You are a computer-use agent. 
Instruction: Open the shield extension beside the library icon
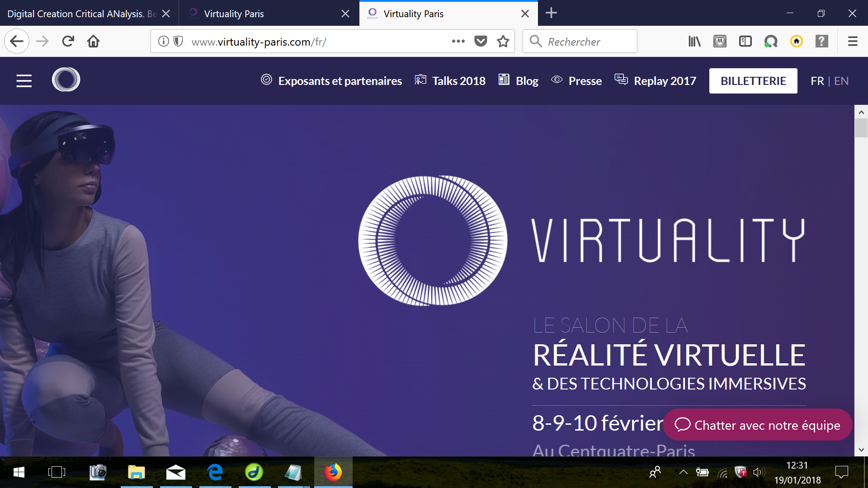tap(720, 42)
